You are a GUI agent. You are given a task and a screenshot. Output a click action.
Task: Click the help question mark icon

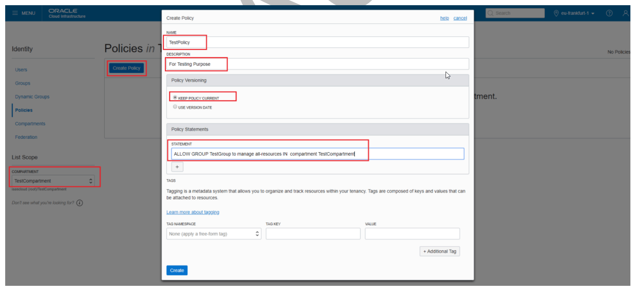pos(609,13)
